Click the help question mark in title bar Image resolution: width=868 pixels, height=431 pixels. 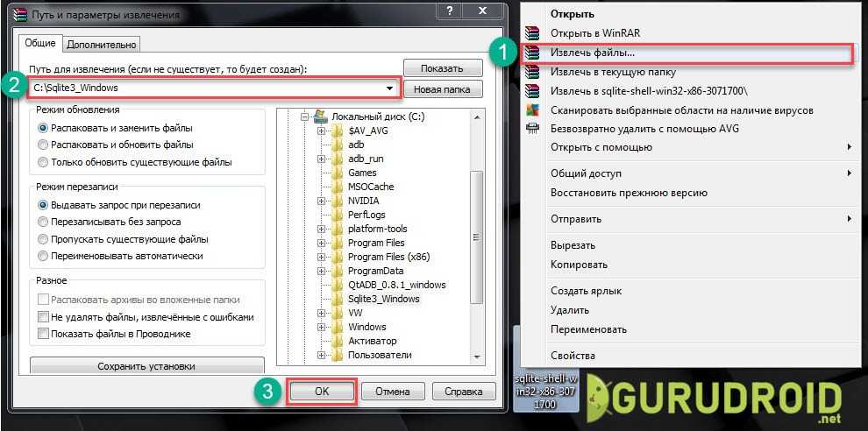pos(448,11)
